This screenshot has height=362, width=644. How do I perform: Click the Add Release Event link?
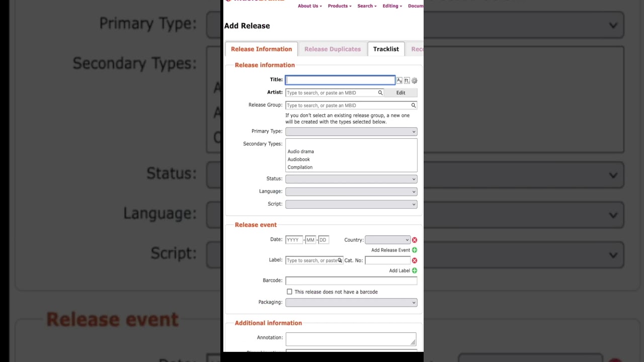[x=390, y=250]
